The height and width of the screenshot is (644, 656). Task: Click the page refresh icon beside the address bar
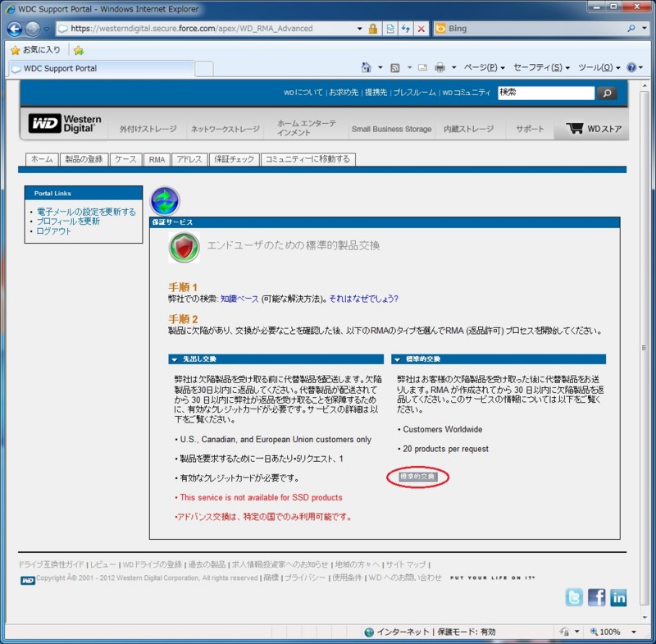coord(408,28)
